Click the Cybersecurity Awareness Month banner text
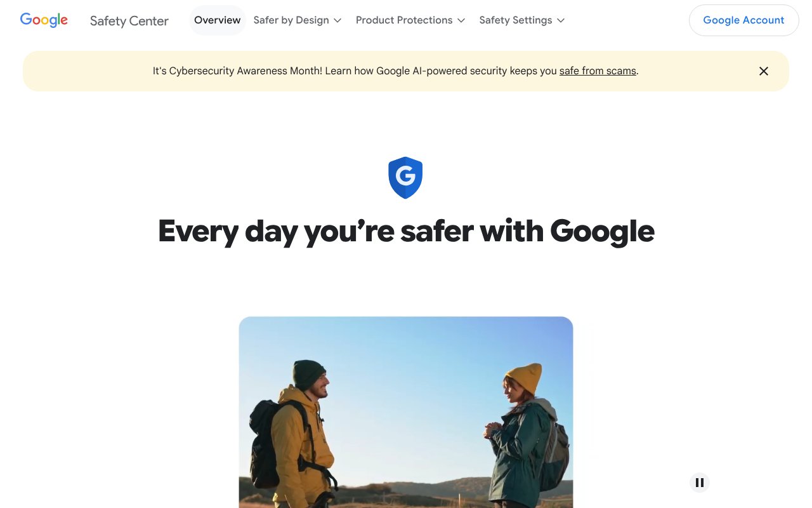Viewport: 812px width, 508px height. (x=395, y=71)
